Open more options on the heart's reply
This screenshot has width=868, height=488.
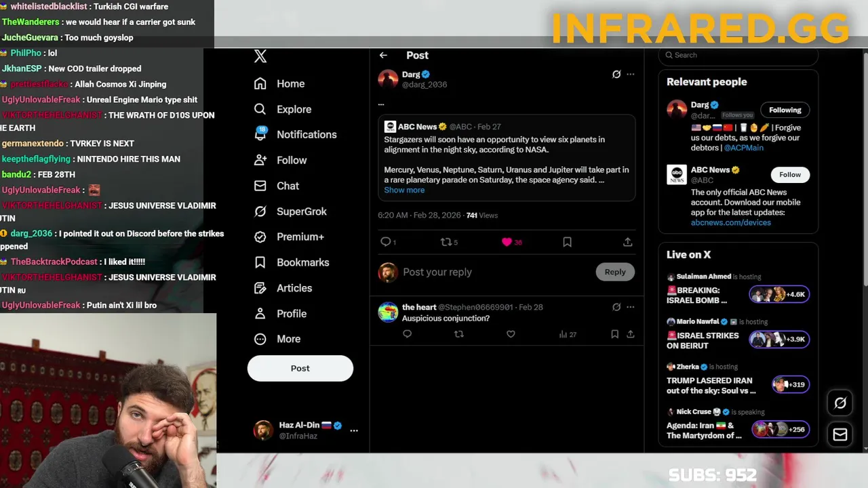pos(631,307)
